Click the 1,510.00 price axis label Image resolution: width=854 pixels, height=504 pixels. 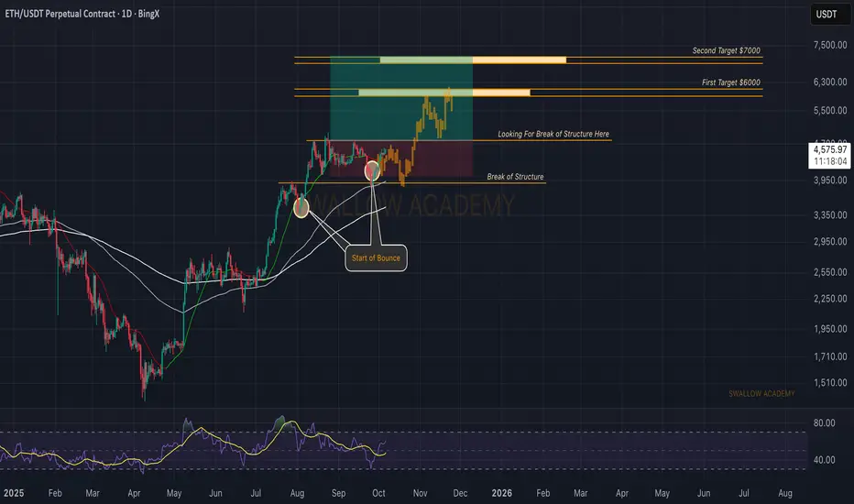pyautogui.click(x=830, y=383)
